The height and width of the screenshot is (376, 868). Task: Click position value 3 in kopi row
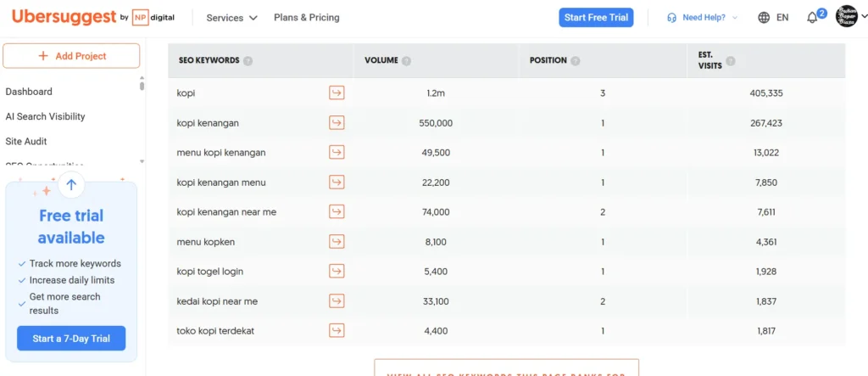603,93
